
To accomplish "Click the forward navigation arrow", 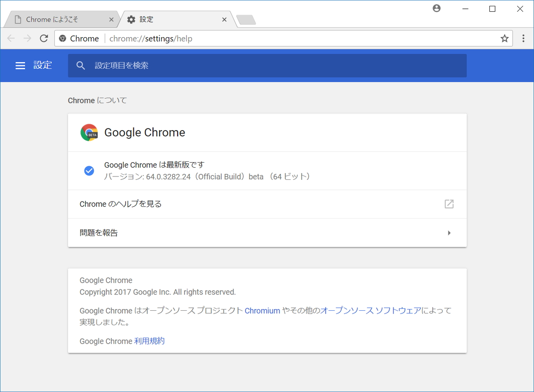I will [27, 38].
